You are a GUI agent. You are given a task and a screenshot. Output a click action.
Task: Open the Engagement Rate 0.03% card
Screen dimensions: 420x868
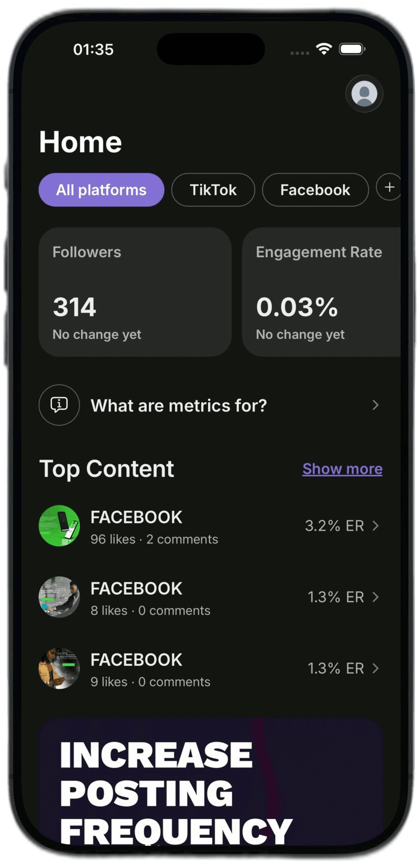(x=321, y=292)
